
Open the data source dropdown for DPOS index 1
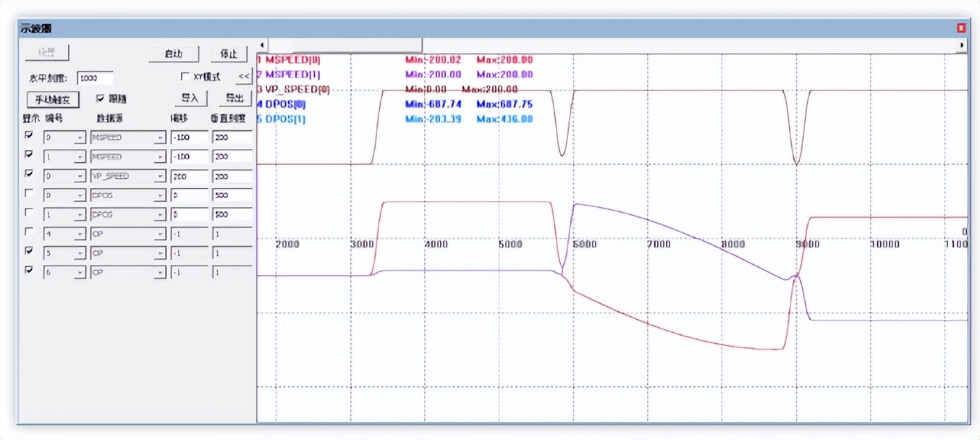point(160,216)
